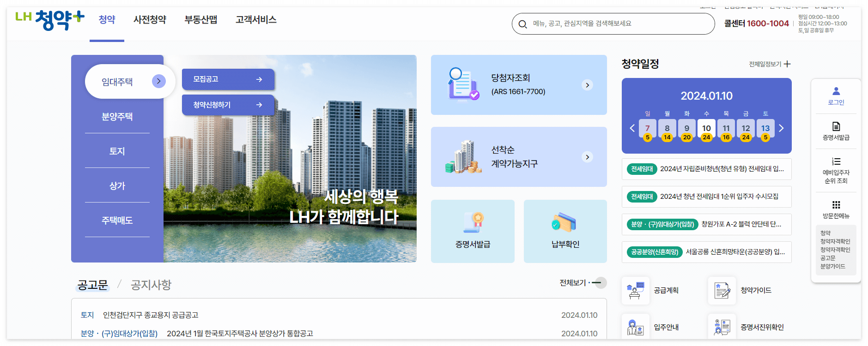The height and width of the screenshot is (346, 868).
Task: Select 주택매도 in the left menu
Action: pyautogui.click(x=117, y=221)
